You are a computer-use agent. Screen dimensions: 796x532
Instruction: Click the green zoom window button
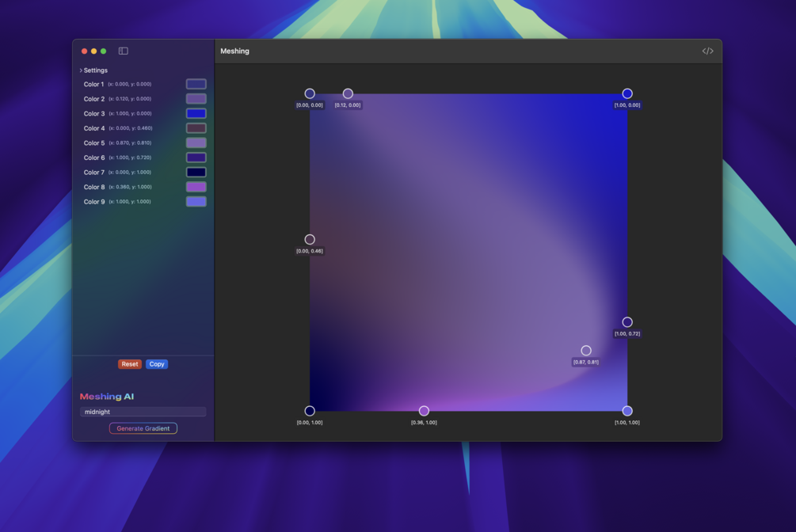tap(104, 51)
